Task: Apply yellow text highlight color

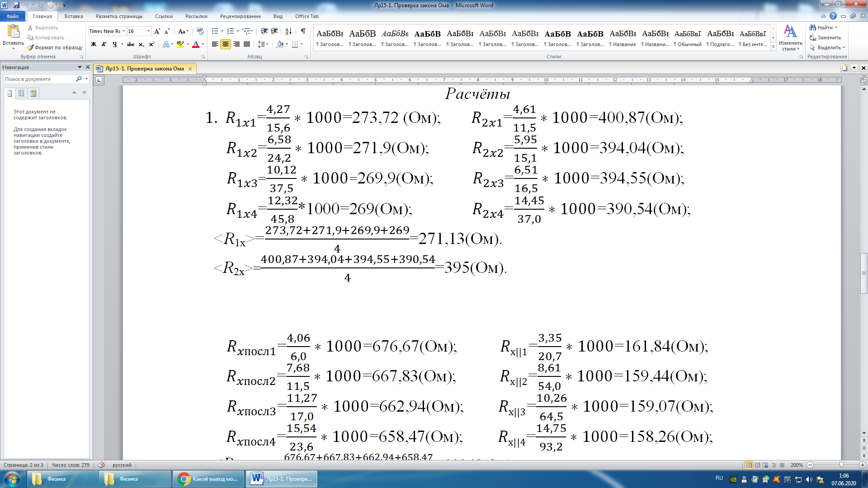Action: (180, 44)
